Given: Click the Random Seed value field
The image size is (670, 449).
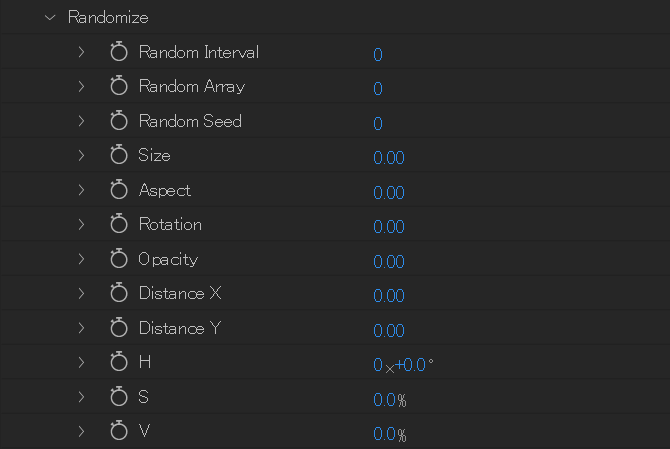Looking at the screenshot, I should [x=378, y=124].
